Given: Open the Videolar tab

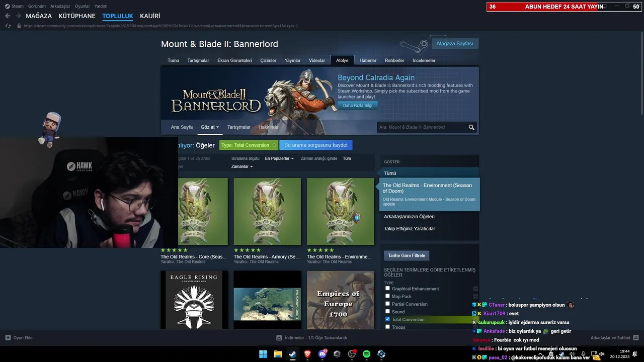Looking at the screenshot, I should pyautogui.click(x=317, y=60).
